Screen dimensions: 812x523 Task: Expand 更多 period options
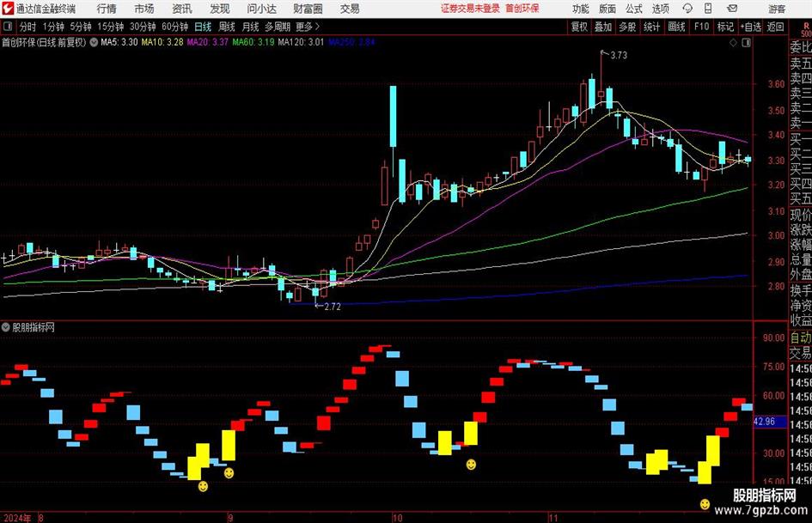(x=308, y=27)
